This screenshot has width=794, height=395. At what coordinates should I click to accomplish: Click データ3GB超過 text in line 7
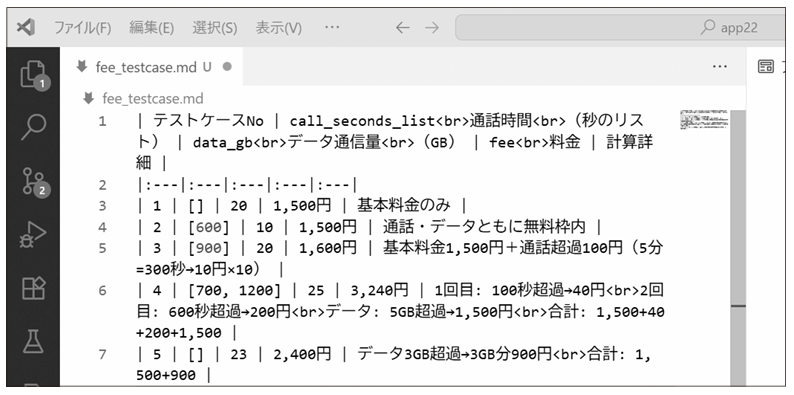coord(409,354)
